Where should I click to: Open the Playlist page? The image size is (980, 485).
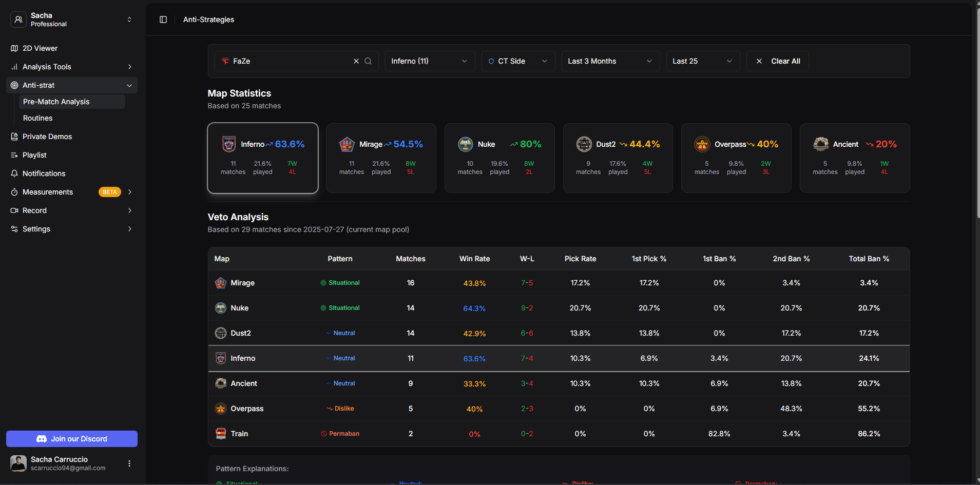click(34, 155)
